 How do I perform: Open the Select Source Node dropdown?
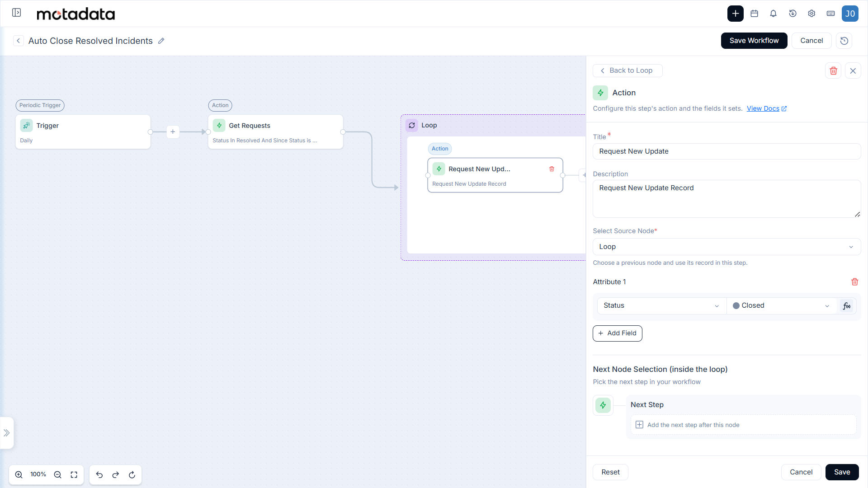coord(726,247)
